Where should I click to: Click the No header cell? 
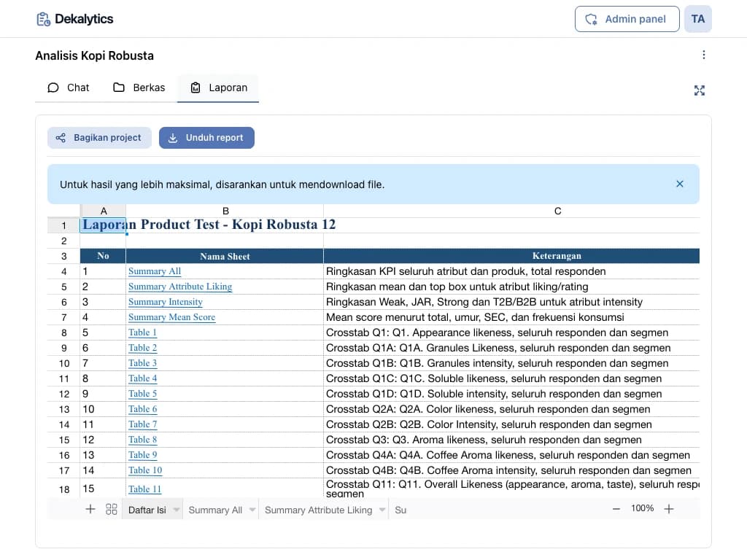tap(103, 256)
